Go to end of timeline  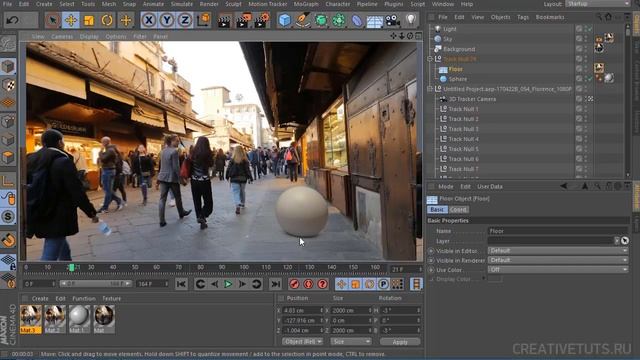tap(276, 284)
